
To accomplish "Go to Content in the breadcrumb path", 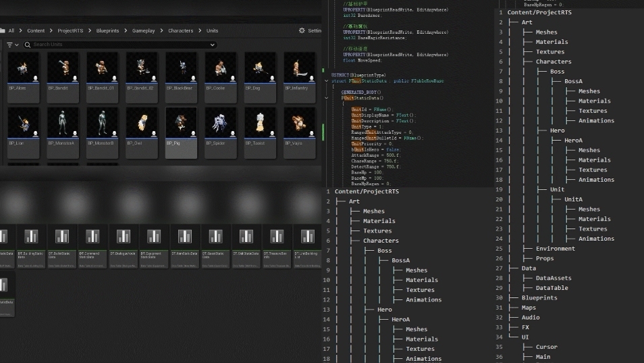I will (36, 31).
